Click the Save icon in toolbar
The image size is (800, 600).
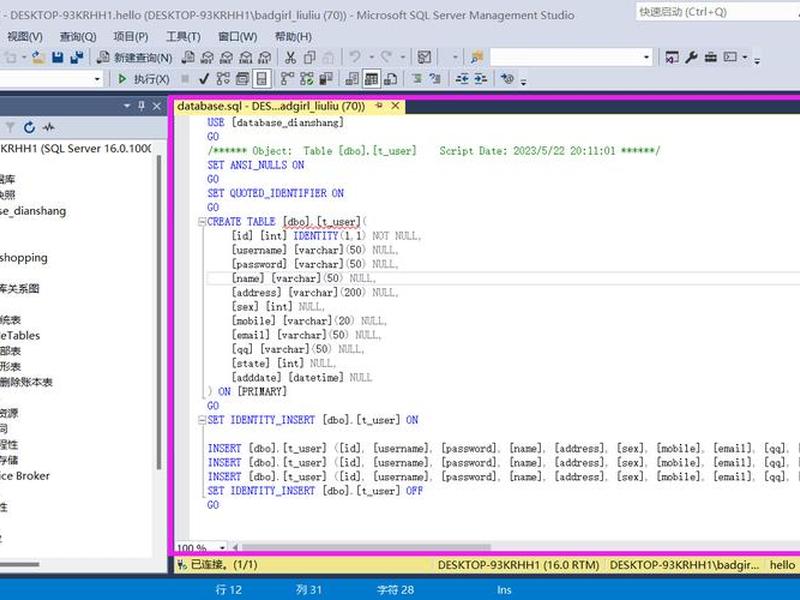tap(57, 57)
